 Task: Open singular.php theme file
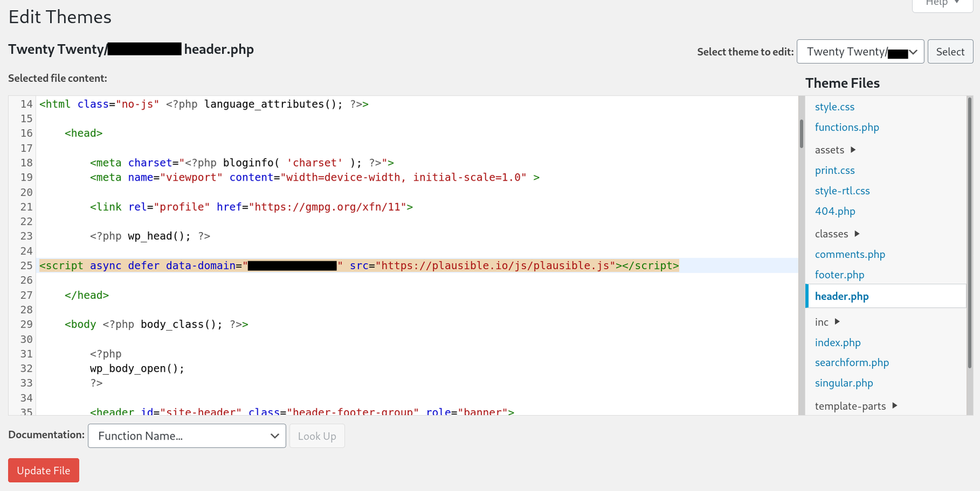pos(843,383)
